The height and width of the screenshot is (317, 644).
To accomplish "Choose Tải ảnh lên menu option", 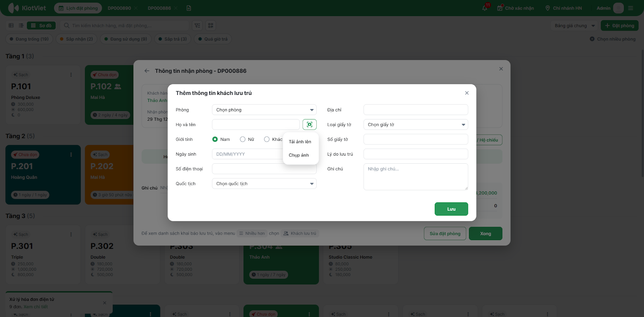I will [x=300, y=142].
